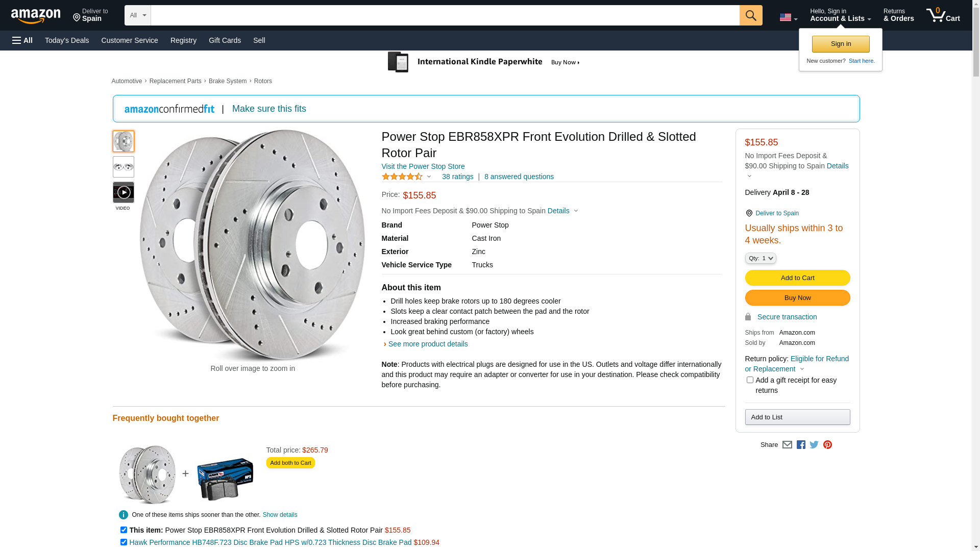
Task: Go to the Amazon home logo
Action: click(36, 16)
